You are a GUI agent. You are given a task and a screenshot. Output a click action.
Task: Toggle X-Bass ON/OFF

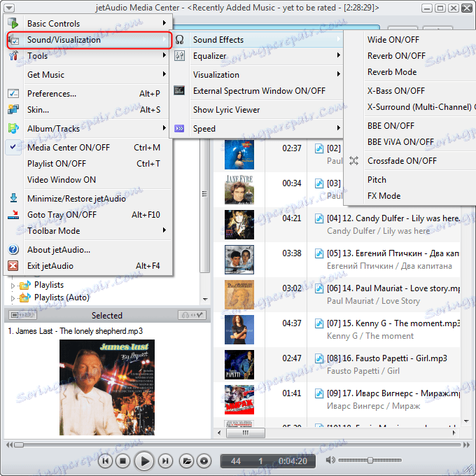click(396, 91)
